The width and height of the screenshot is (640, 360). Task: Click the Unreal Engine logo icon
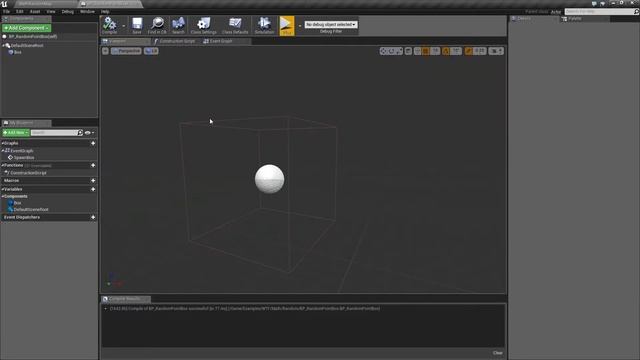click(x=4, y=4)
